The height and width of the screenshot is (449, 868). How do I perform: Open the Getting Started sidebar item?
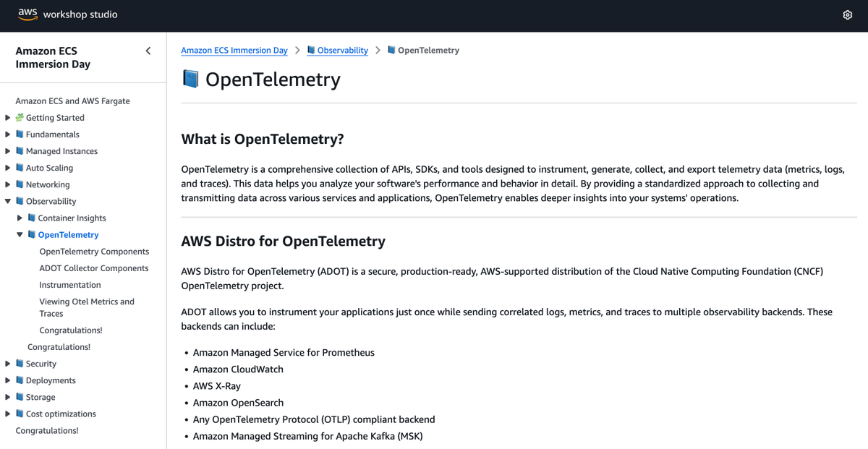[55, 118]
